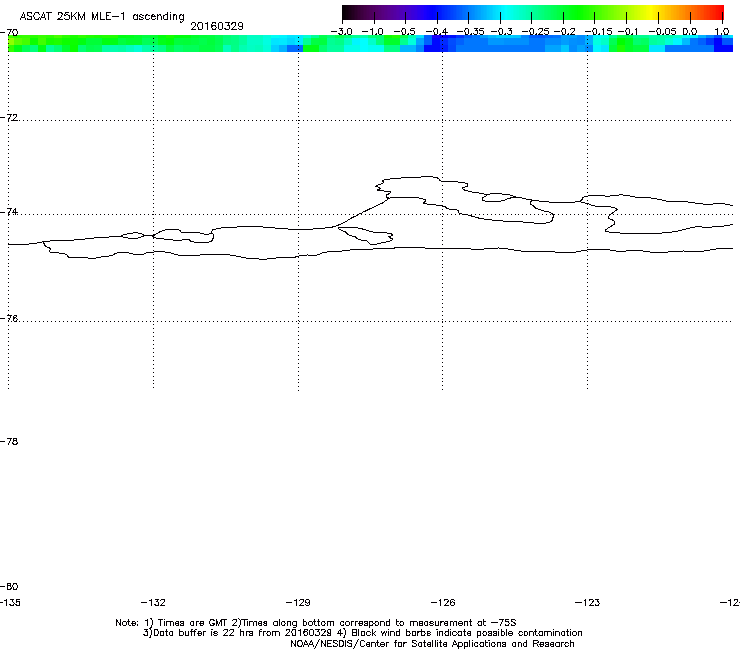Click the -80 latitude label
740x650 pixels.
[x=9, y=586]
